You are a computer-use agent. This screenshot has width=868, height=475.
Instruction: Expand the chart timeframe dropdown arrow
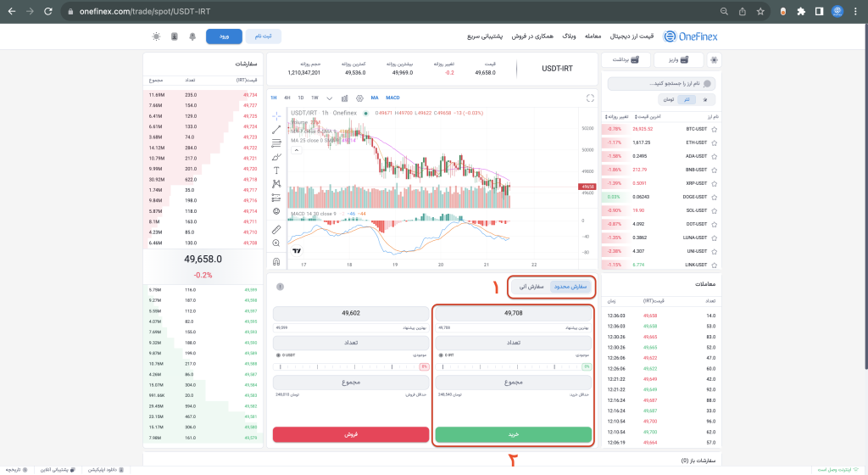tap(330, 98)
